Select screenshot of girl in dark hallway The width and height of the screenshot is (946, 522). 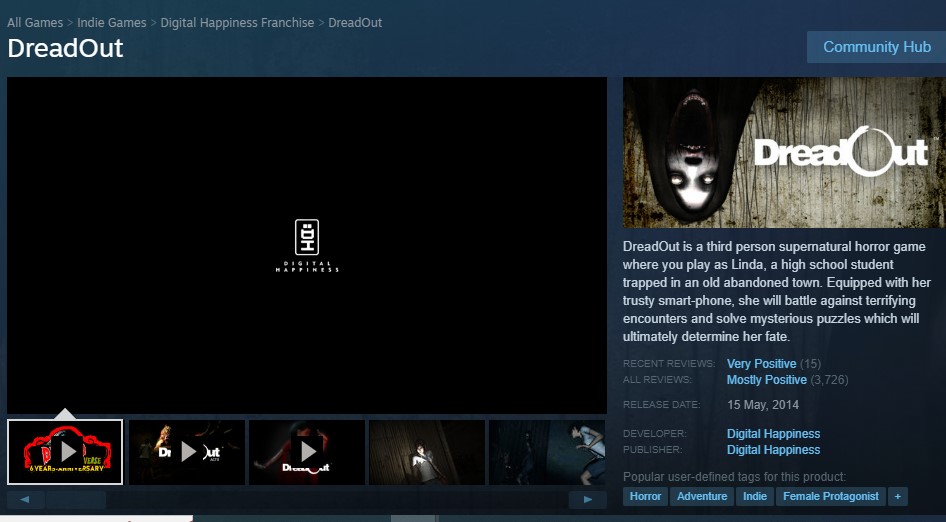pos(427,452)
